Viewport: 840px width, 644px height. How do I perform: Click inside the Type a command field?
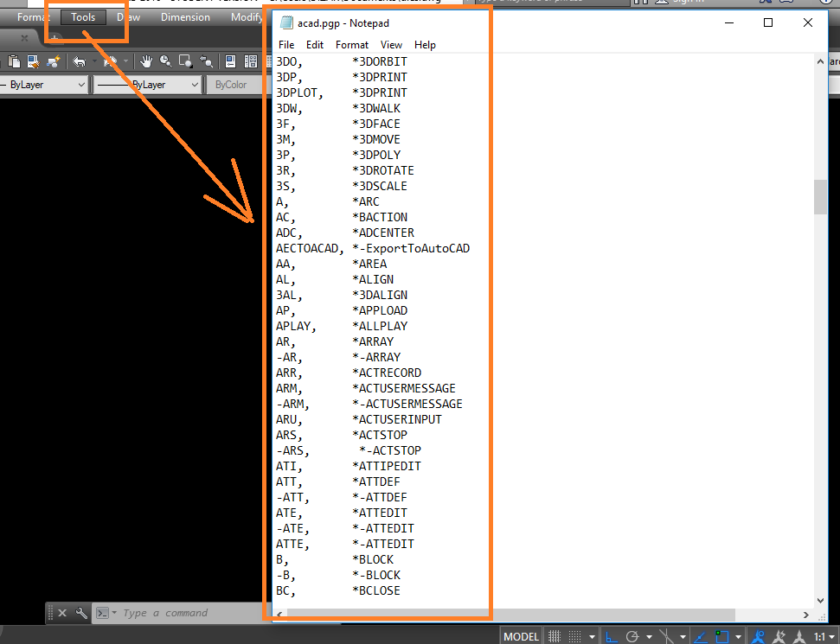tap(173, 613)
